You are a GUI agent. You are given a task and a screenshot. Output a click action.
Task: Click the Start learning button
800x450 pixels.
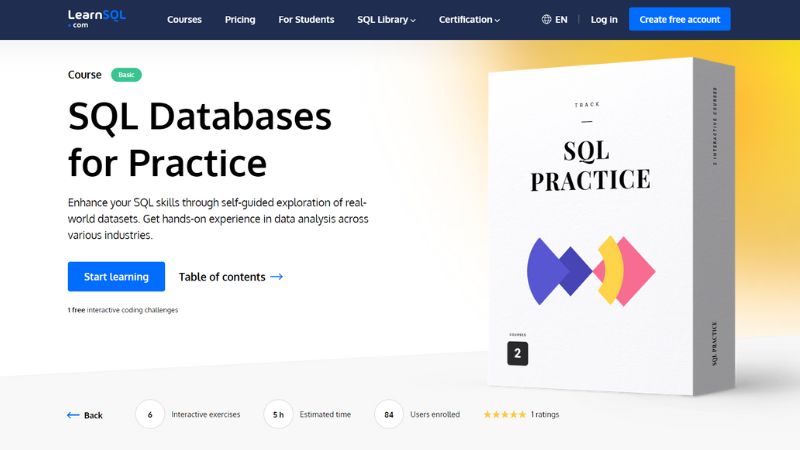click(116, 277)
